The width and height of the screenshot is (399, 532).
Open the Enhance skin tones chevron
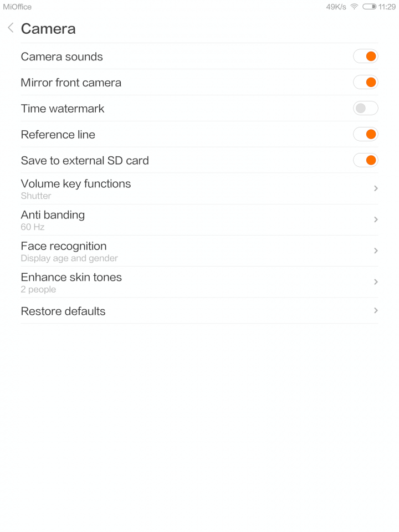tap(376, 282)
